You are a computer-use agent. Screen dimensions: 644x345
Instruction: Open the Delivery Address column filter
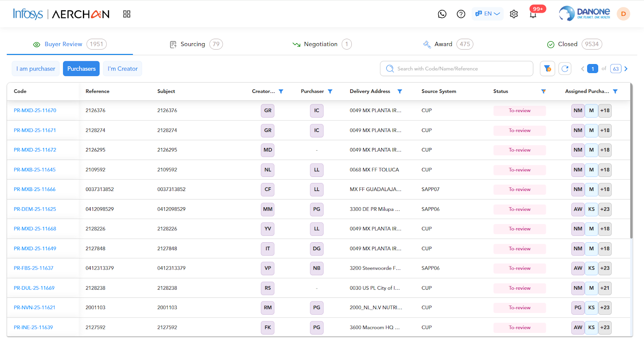400,91
